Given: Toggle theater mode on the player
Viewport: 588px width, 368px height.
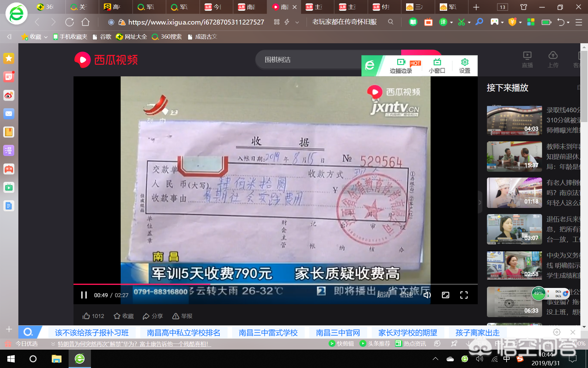Looking at the screenshot, I should pyautogui.click(x=445, y=295).
